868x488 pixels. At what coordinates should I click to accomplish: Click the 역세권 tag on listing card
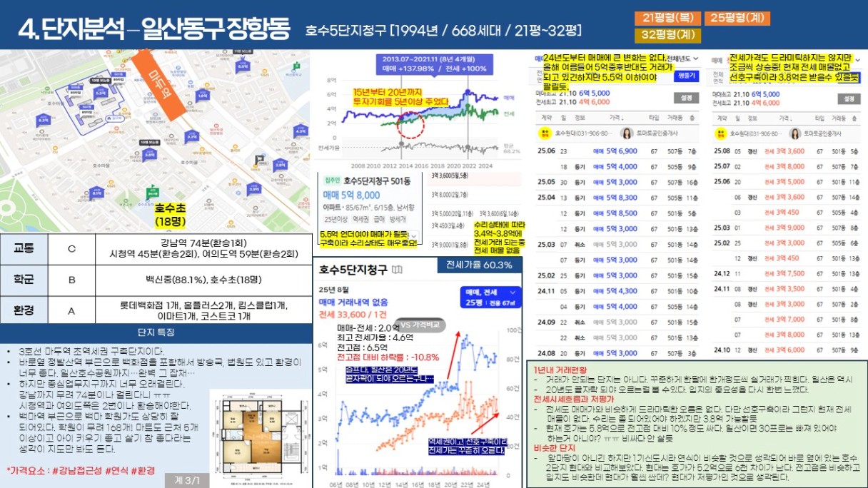pos(361,219)
